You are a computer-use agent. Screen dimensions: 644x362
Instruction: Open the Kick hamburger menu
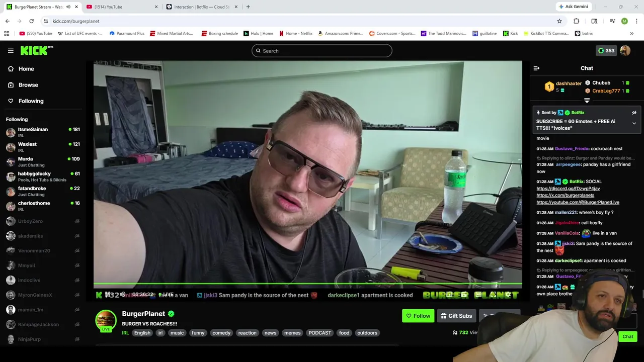pos(11,51)
